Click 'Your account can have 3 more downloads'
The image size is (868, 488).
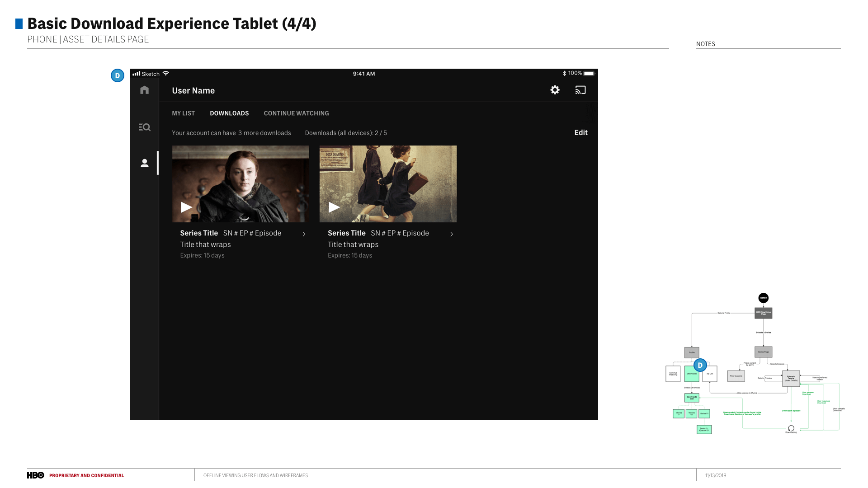point(231,133)
